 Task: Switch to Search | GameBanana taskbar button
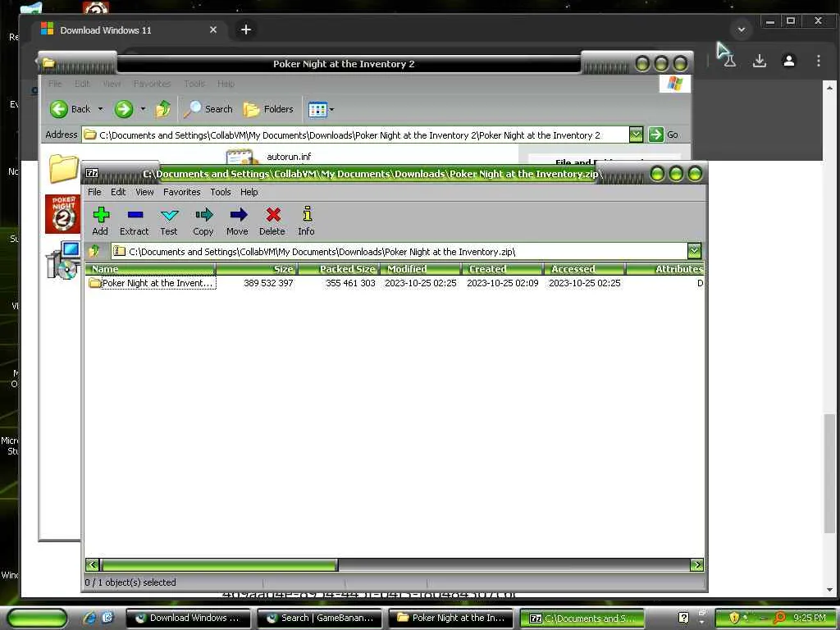(x=319, y=619)
